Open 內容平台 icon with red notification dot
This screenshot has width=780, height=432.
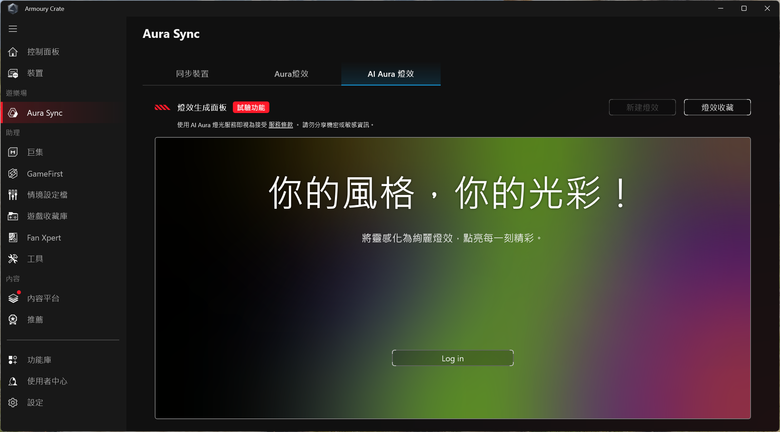click(x=13, y=298)
